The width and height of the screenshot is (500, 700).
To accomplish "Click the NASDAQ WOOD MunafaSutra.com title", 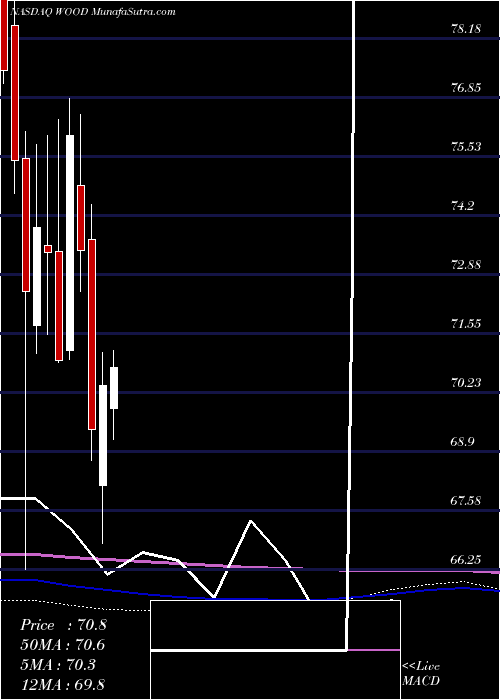I will [92, 12].
